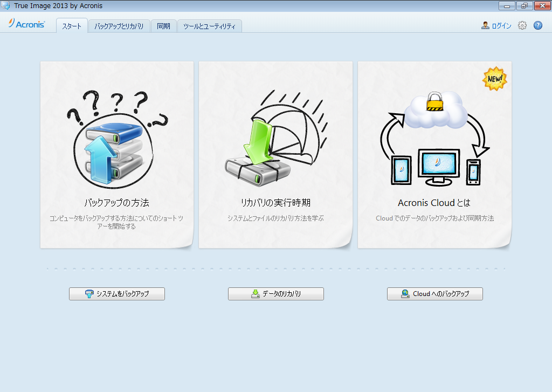
Task: Click the データのリカバリ button
Action: 276,294
